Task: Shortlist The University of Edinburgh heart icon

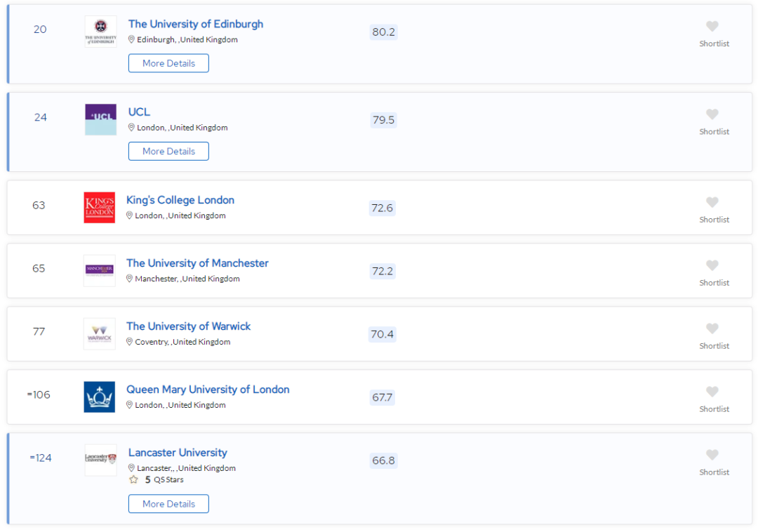Action: 712,27
